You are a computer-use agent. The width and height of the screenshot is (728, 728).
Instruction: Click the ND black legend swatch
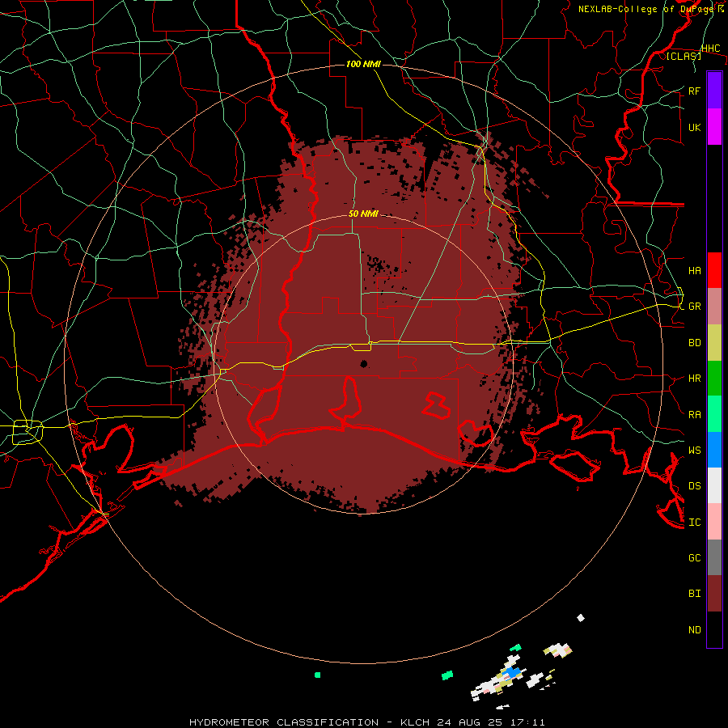[x=714, y=629]
